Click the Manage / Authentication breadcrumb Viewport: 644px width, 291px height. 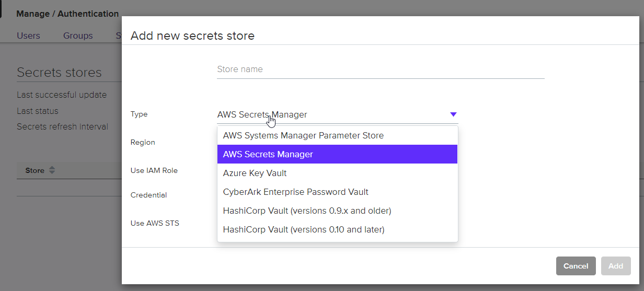pyautogui.click(x=67, y=14)
